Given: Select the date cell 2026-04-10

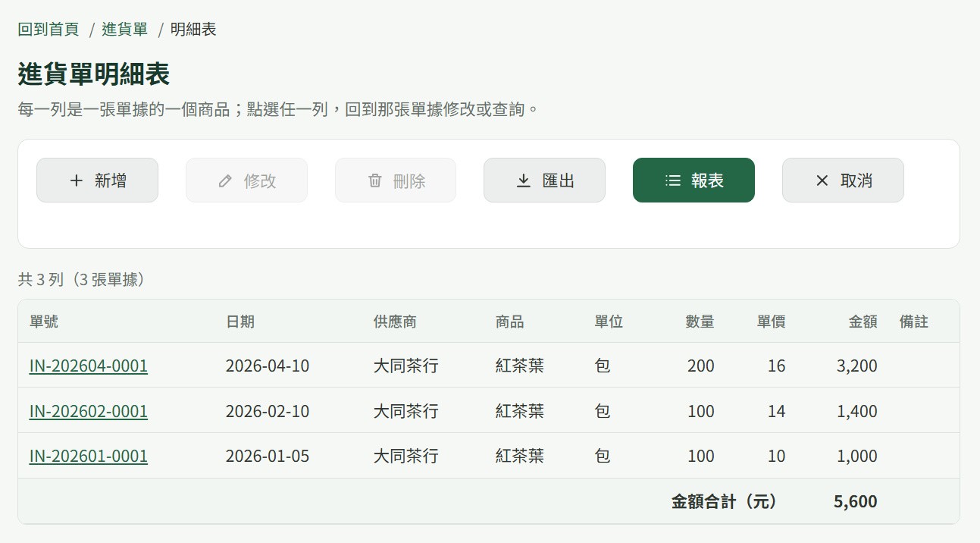Looking at the screenshot, I should point(268,366).
